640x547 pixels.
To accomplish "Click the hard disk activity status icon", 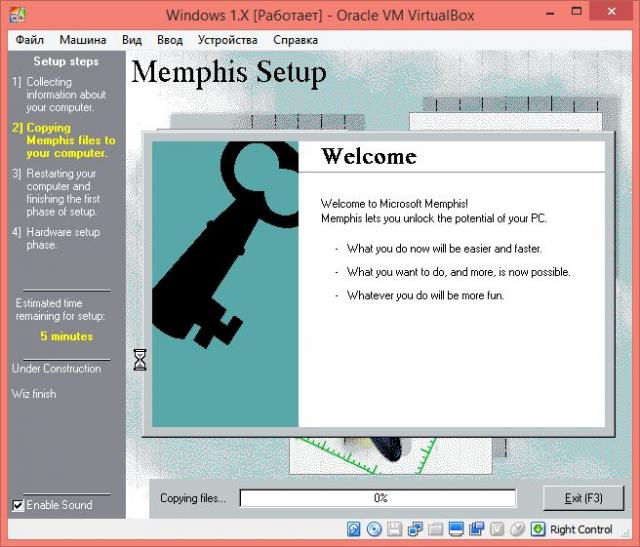I will (x=353, y=529).
